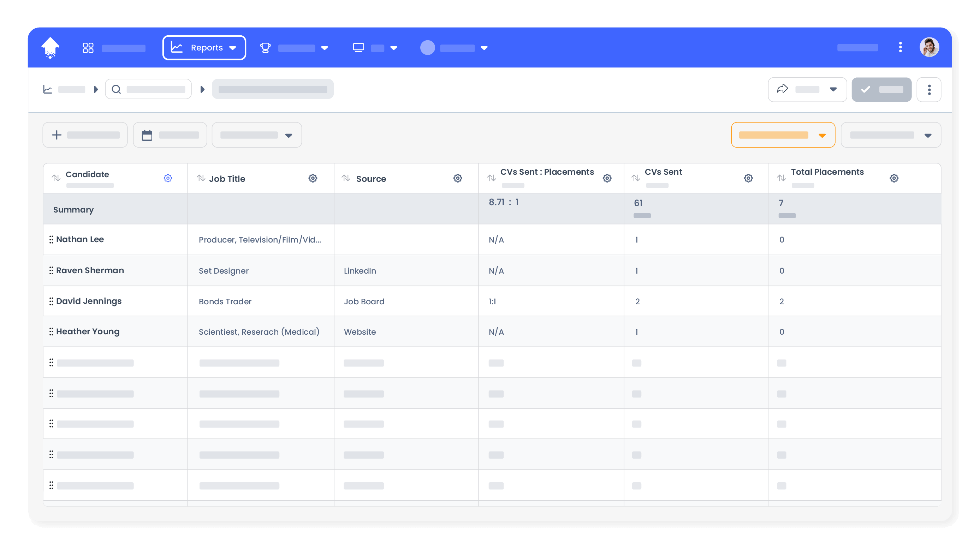The height and width of the screenshot is (549, 980).
Task: Toggle sort order on Job Title column
Action: [201, 178]
